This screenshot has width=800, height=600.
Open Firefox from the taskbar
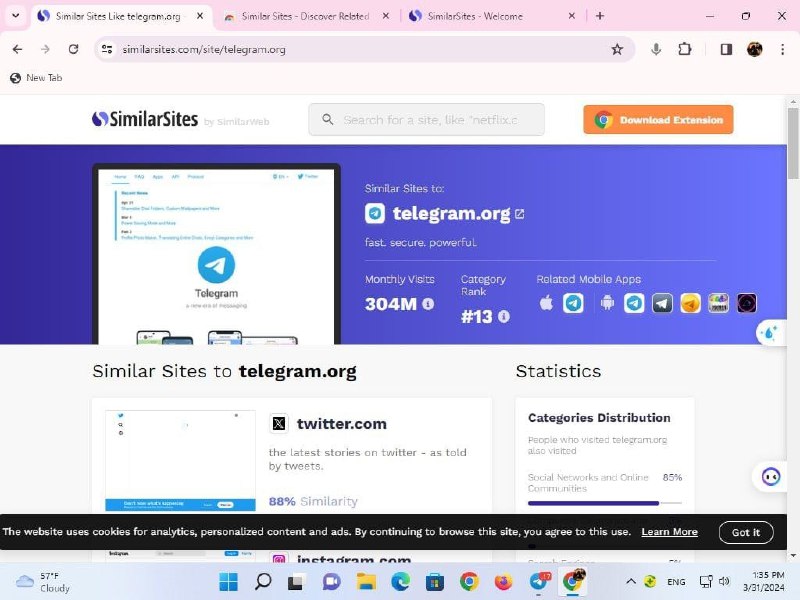[x=503, y=582]
